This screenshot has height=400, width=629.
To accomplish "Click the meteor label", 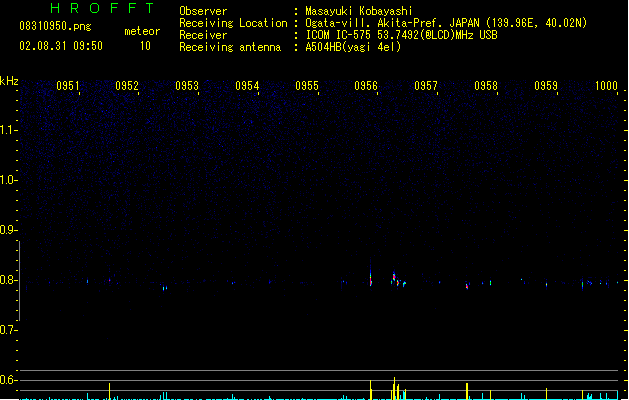I will click(x=142, y=31).
